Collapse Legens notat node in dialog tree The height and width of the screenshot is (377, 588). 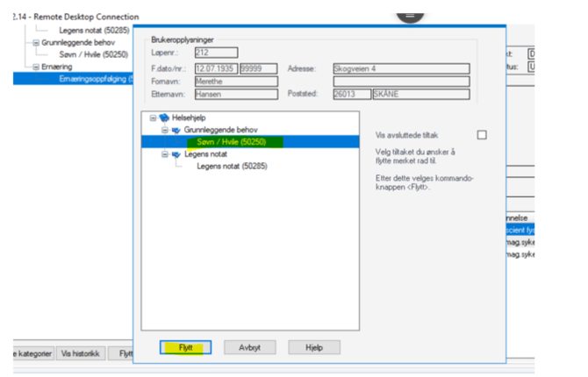coord(164,153)
